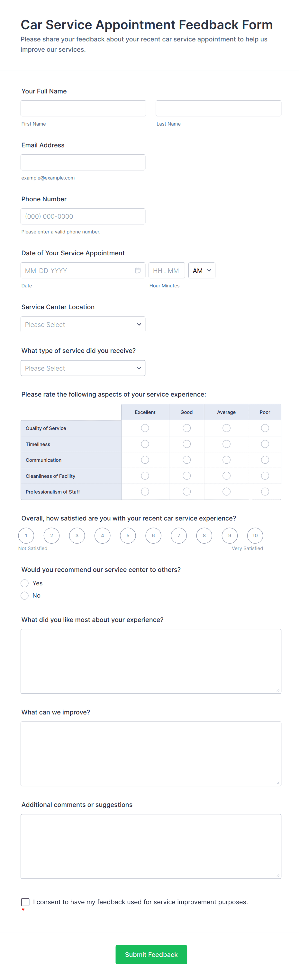The height and width of the screenshot is (980, 299).
Task: Rate Quality of Service as Excellent
Action: coord(145,428)
